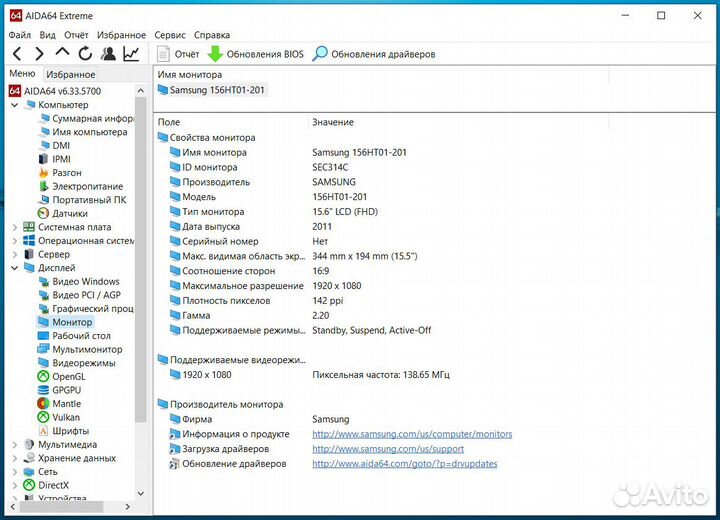Select Видео PCI / AGP tree item
This screenshot has width=720, height=520.
pos(80,295)
